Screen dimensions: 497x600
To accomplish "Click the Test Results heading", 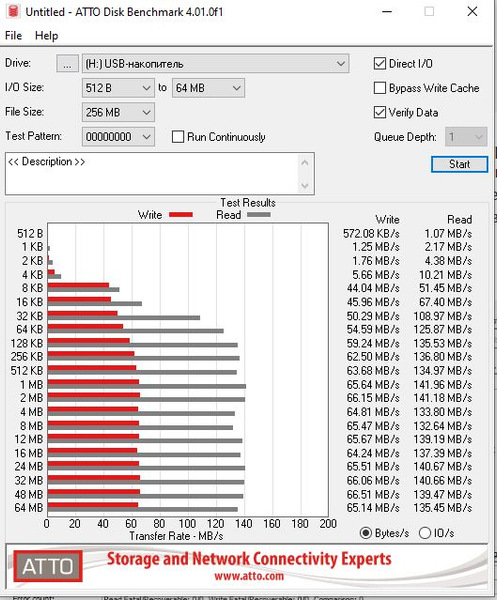I will point(248,202).
